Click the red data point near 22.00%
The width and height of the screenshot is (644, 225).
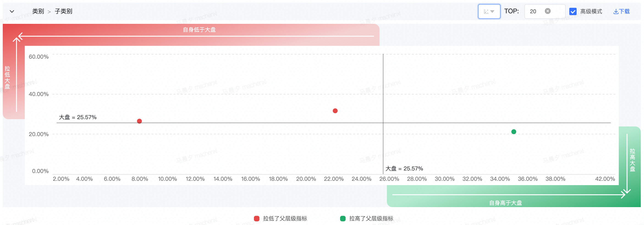tap(335, 111)
